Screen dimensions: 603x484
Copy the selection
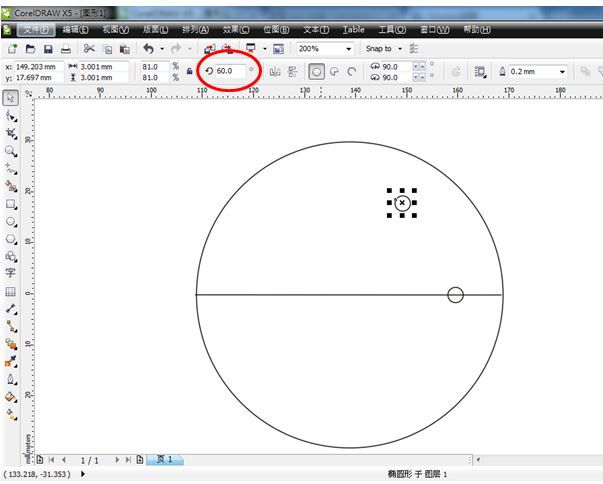(108, 49)
